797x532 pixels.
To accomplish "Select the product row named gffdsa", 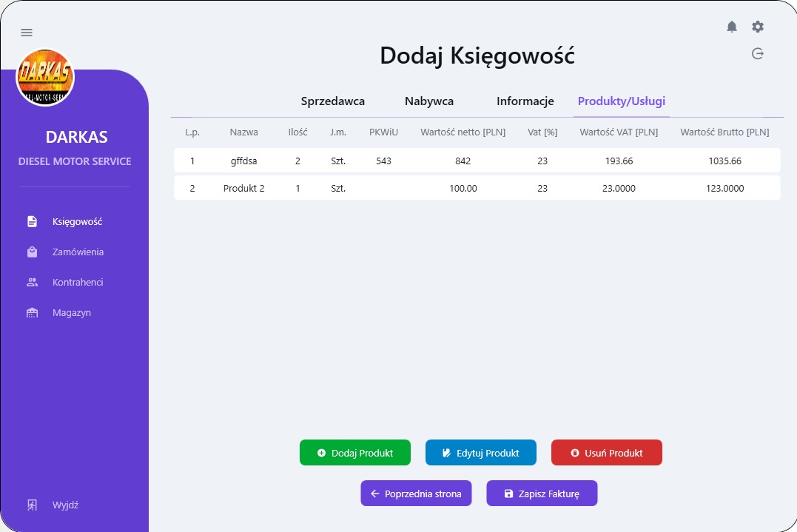I will (477, 161).
